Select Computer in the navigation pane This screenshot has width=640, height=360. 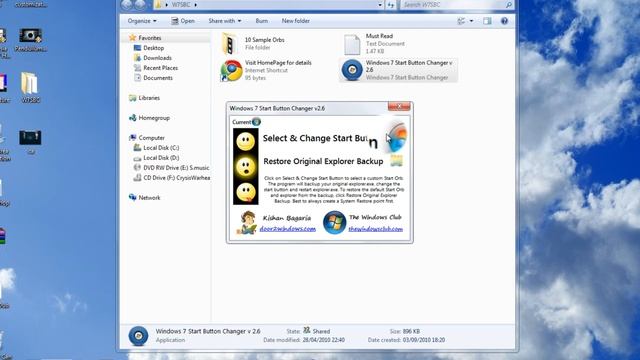[151, 138]
